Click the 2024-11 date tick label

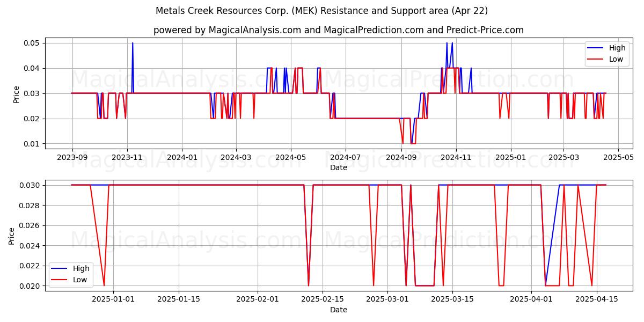click(456, 157)
